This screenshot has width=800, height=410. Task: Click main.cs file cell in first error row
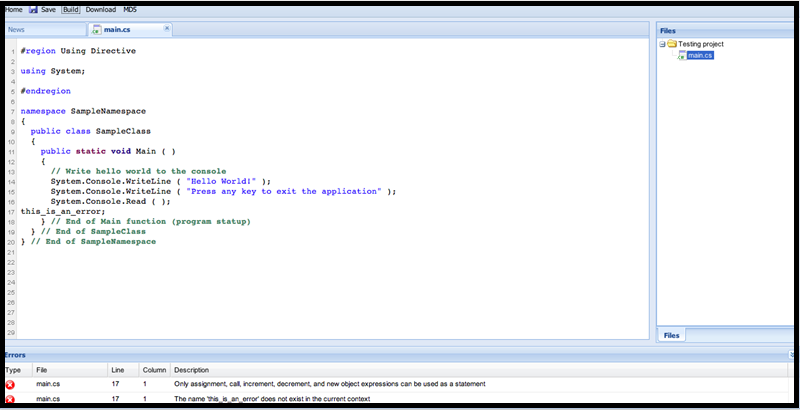[x=48, y=384]
